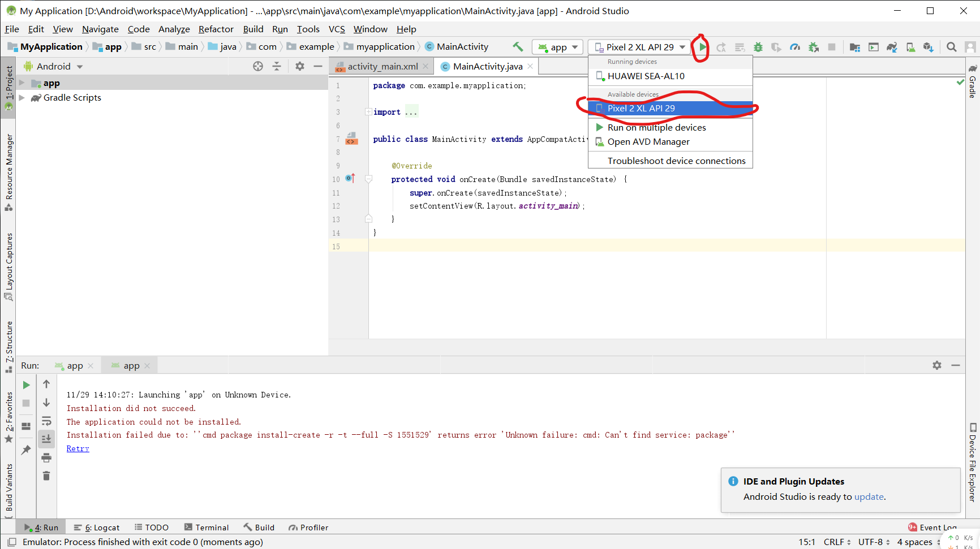
Task: Open the app run configuration dropdown
Action: pyautogui.click(x=557, y=47)
